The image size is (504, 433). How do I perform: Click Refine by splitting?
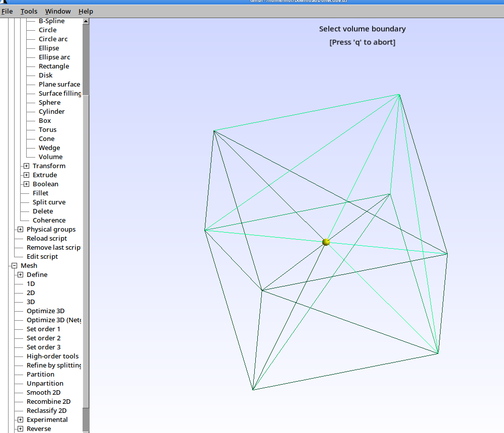(x=54, y=365)
